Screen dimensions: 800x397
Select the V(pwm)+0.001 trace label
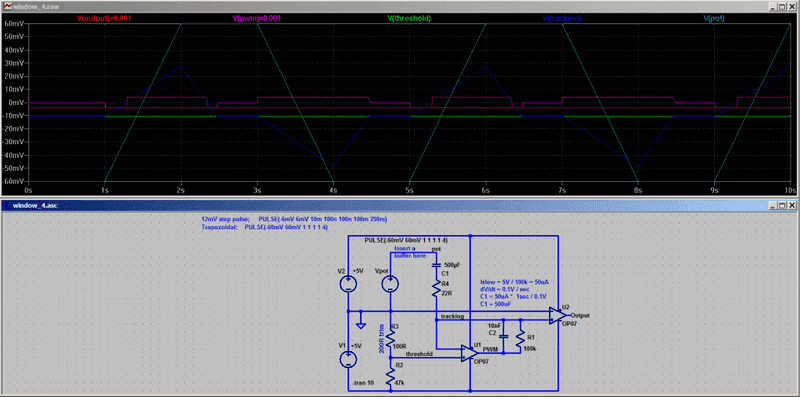tap(257, 18)
